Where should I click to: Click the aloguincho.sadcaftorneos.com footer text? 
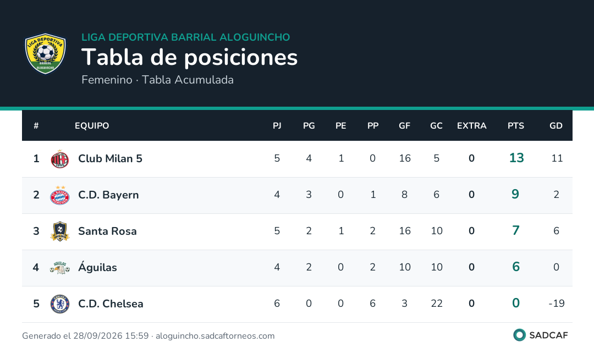(x=215, y=336)
